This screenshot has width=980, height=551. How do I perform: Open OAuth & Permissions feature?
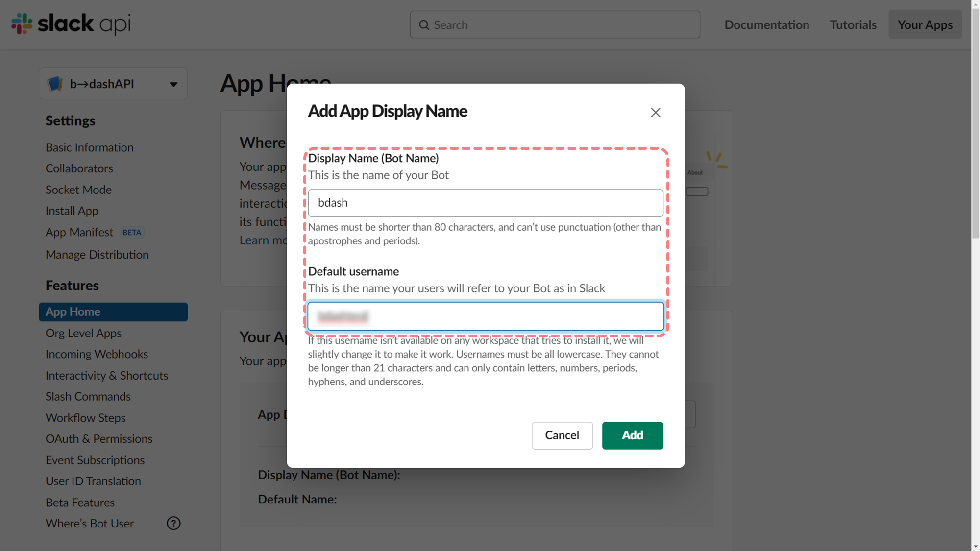pos(99,439)
